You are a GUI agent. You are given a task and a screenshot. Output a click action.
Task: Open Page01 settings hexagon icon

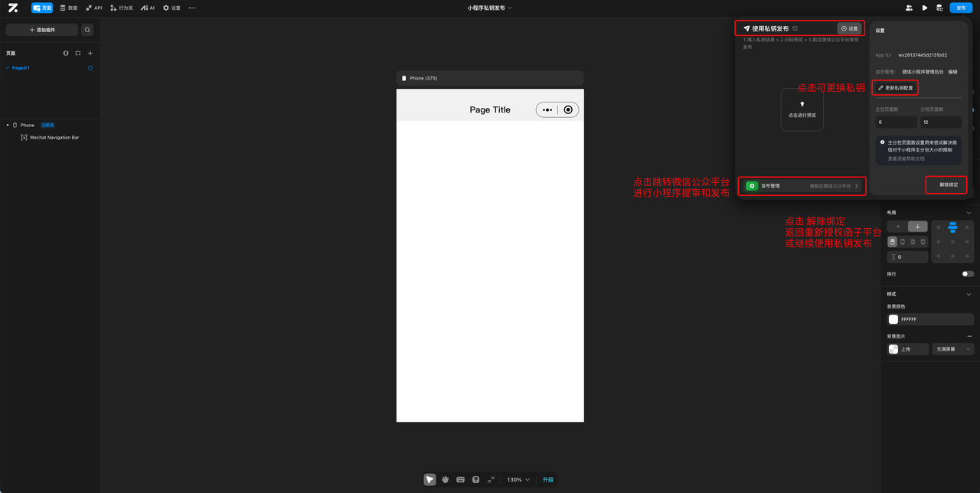[90, 67]
